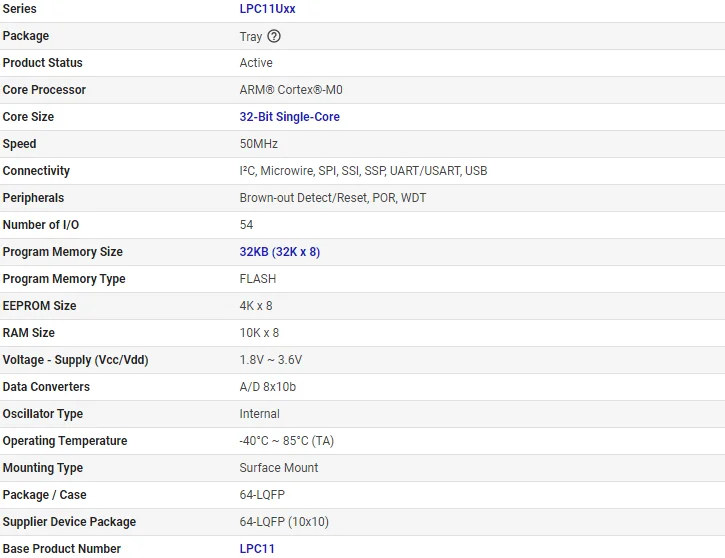725x558 pixels.
Task: Select the 'Internal' oscillator value
Action: tap(259, 414)
